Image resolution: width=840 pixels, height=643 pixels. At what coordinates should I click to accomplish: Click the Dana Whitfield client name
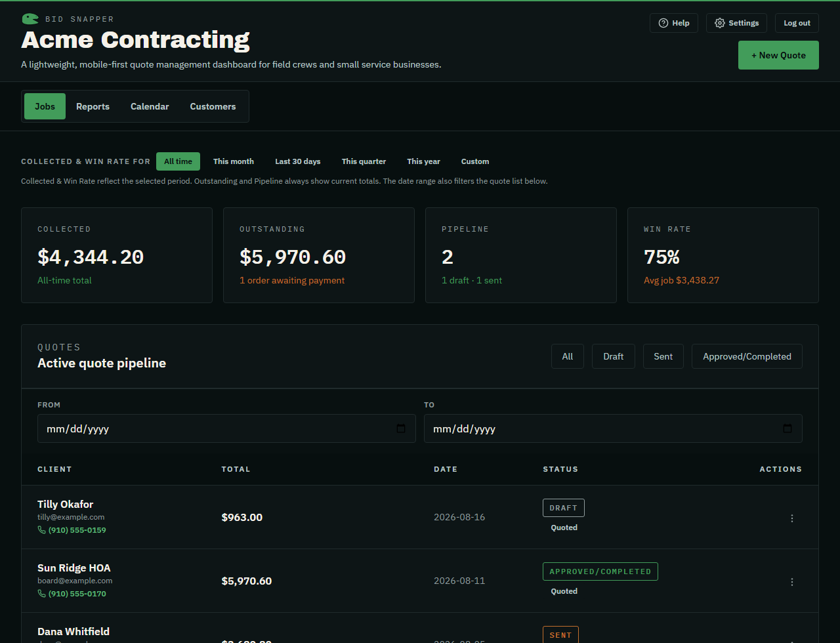click(73, 631)
